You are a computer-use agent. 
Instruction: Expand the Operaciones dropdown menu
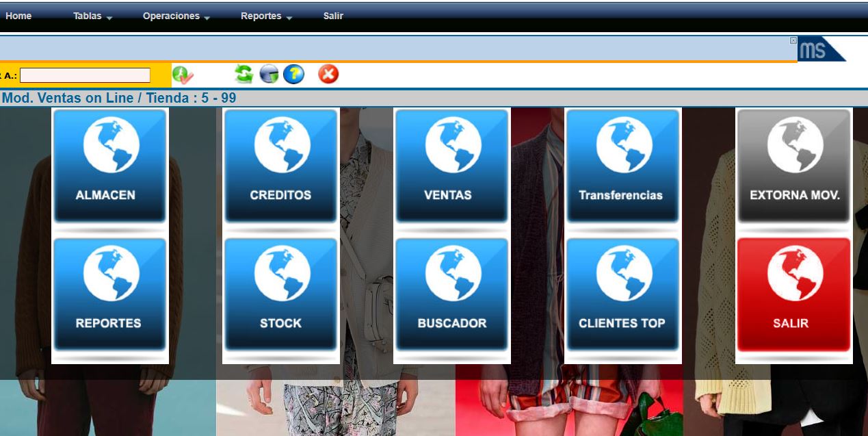[x=176, y=16]
